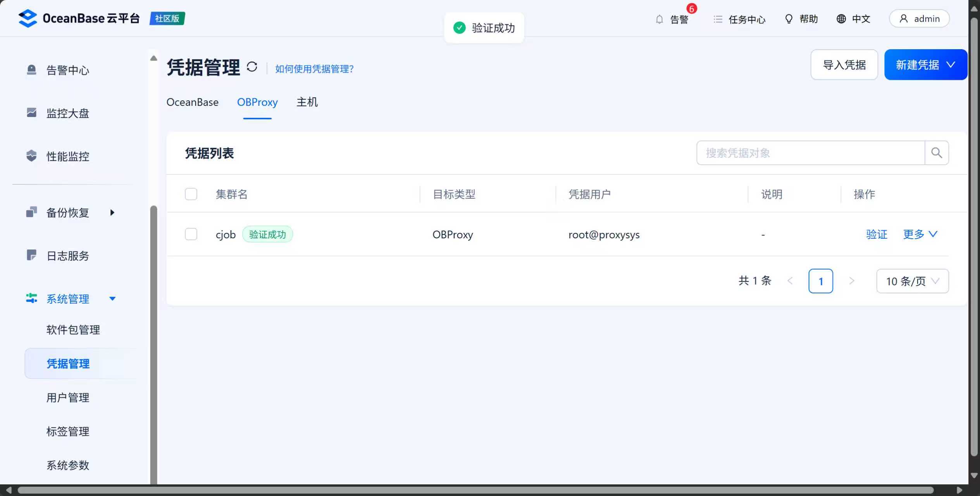Viewport: 980px width, 496px height.
Task: Open Log Service from sidebar
Action: click(x=67, y=255)
